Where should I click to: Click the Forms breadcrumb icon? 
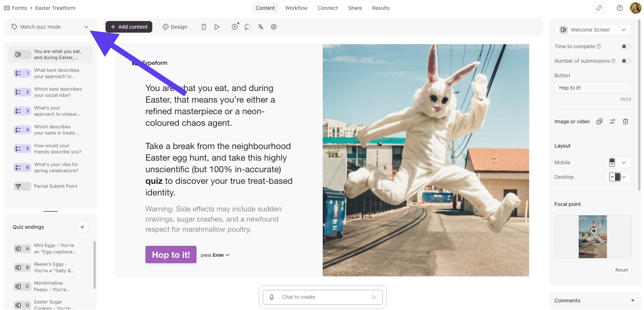7,8
